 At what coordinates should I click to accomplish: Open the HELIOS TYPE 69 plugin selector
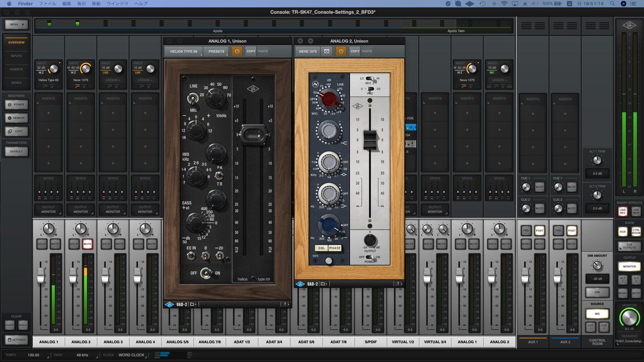click(184, 51)
